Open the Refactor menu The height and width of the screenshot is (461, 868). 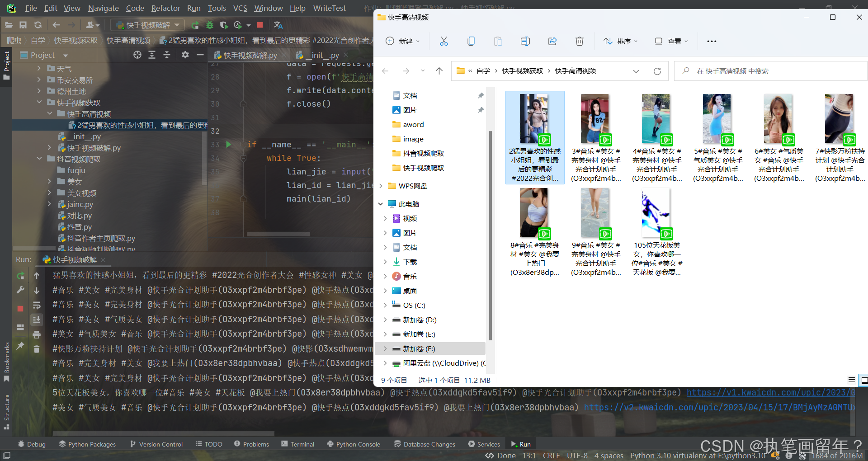coord(165,8)
